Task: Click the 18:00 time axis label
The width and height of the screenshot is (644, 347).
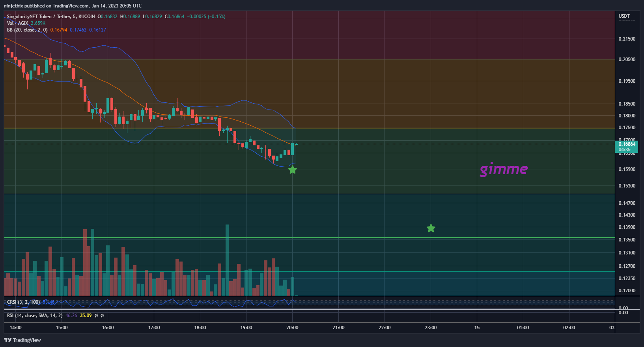Action: [x=200, y=328]
